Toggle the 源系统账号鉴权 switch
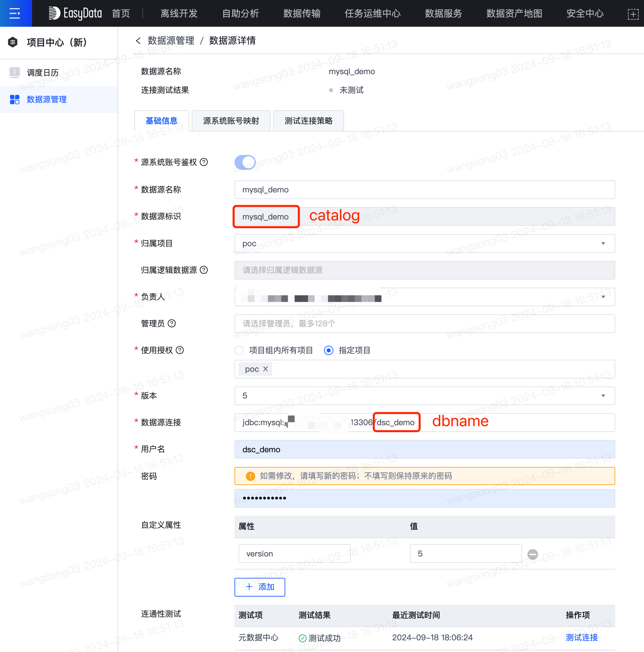 [245, 162]
